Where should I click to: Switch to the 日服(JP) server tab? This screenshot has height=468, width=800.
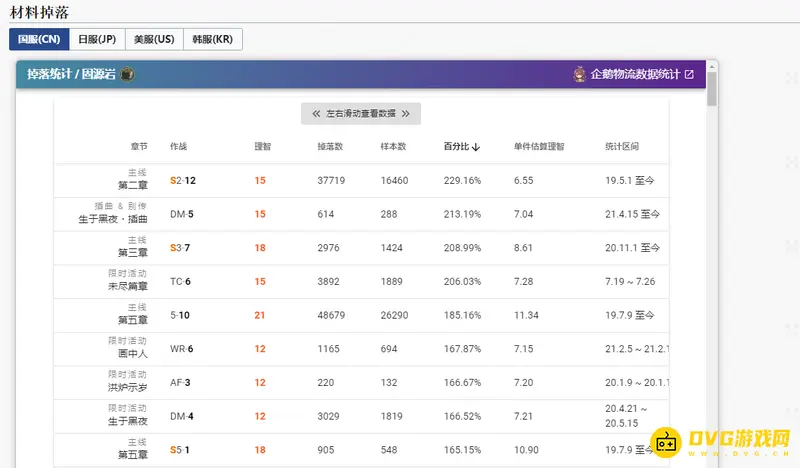[97, 39]
